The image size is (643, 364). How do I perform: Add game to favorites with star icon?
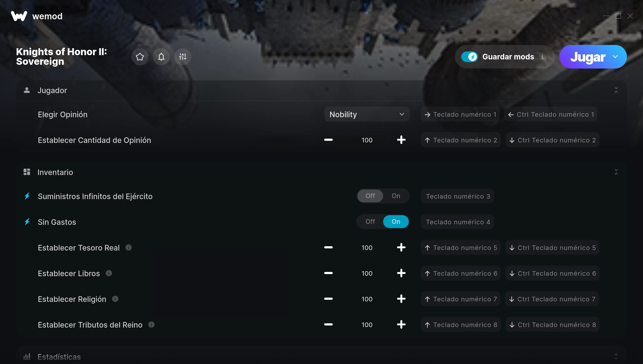click(x=140, y=57)
